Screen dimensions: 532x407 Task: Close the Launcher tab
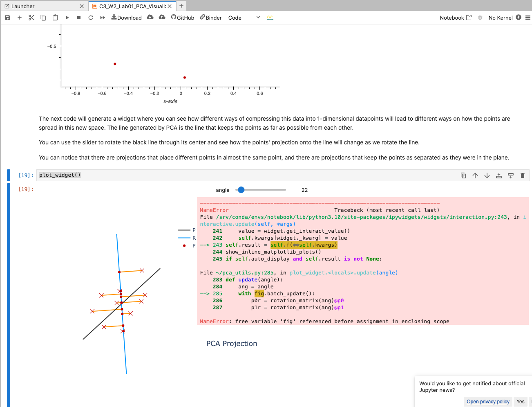[82, 6]
